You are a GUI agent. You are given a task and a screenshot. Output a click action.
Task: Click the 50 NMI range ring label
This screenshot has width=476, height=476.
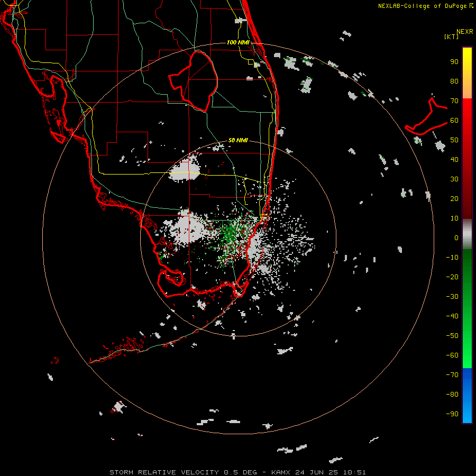coord(238,140)
